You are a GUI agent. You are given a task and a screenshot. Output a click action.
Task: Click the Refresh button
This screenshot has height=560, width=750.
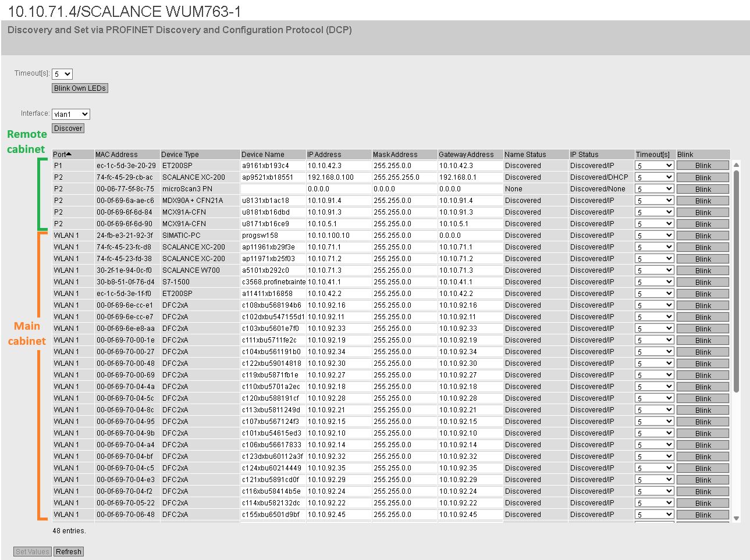[x=69, y=552]
